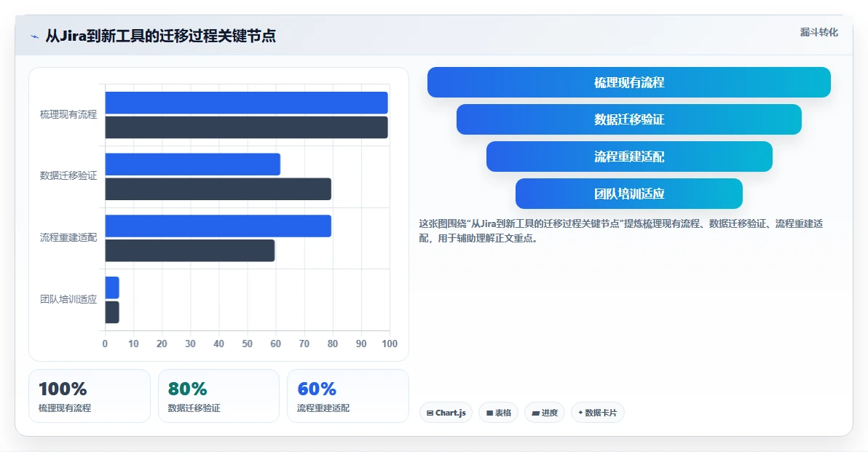The height and width of the screenshot is (452, 868).
Task: Click the blue bar for 梳理现有流程
Action: point(246,103)
